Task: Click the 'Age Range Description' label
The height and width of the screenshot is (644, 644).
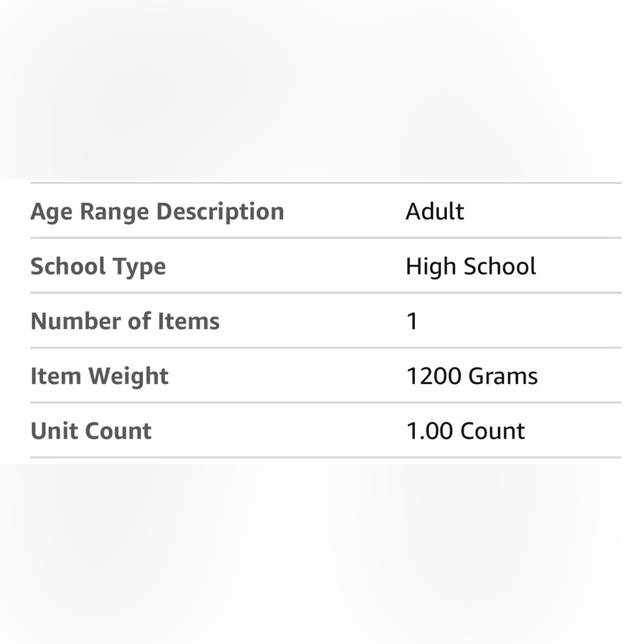Action: tap(157, 212)
